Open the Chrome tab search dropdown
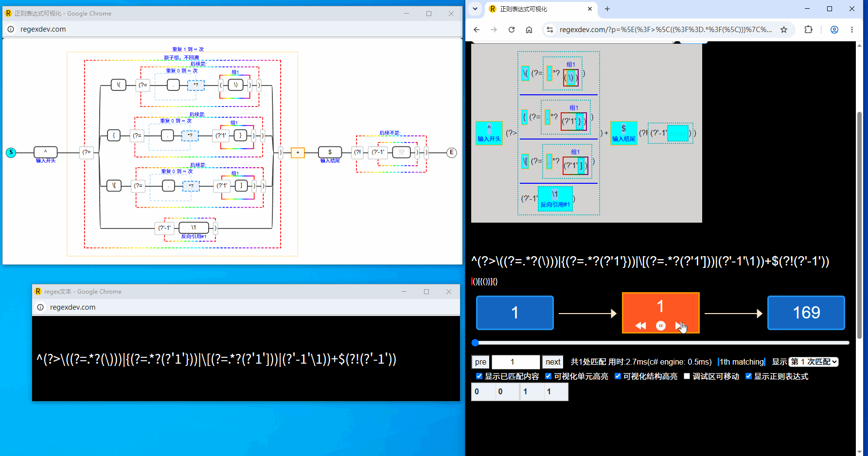The height and width of the screenshot is (456, 868). click(475, 9)
